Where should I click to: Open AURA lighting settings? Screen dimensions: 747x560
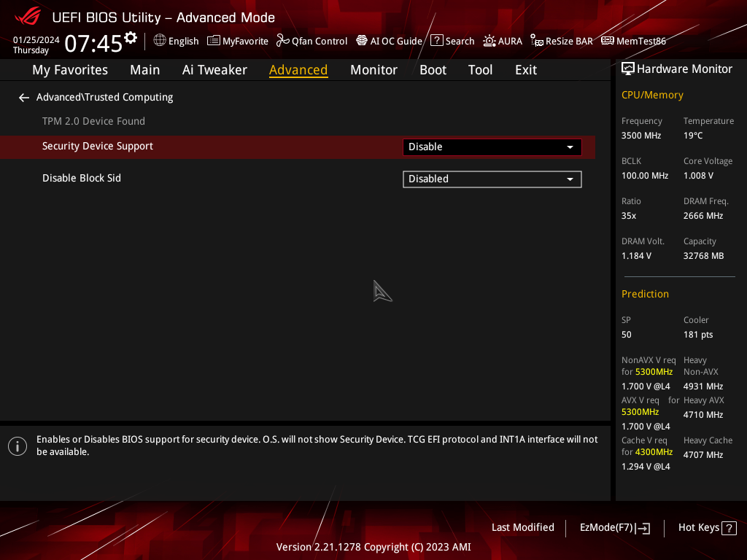[x=489, y=41]
